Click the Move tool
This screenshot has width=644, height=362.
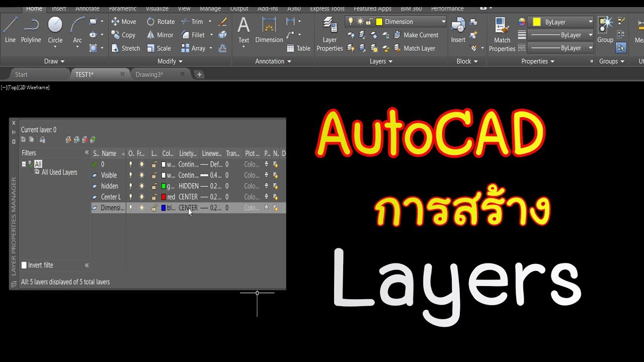[124, 22]
